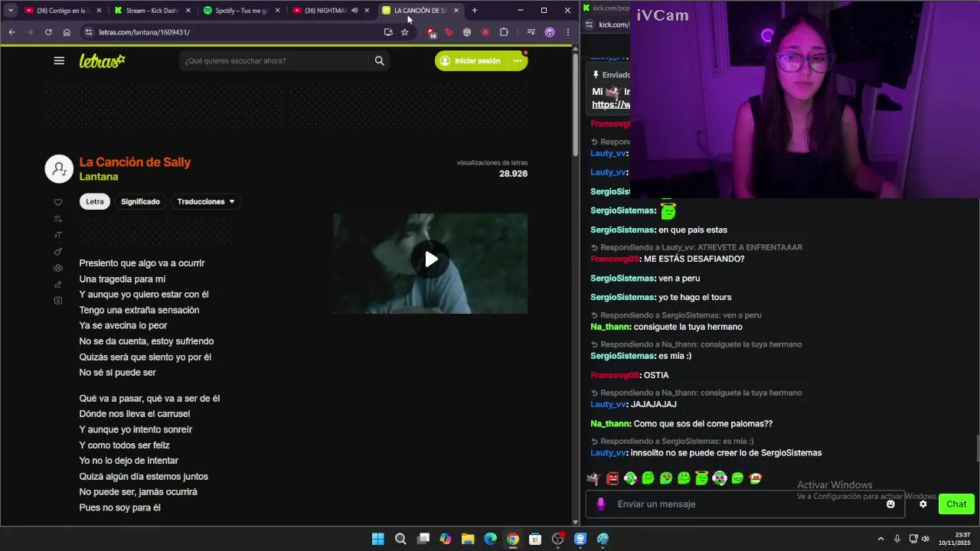Open the three-dot menu beside Iniciar sesión

coord(518,60)
